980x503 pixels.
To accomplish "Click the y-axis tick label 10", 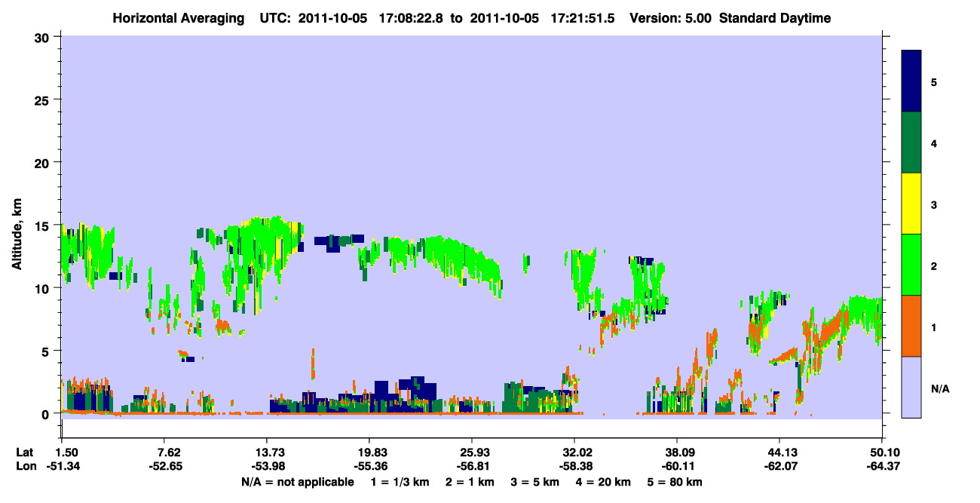I will pyautogui.click(x=44, y=288).
